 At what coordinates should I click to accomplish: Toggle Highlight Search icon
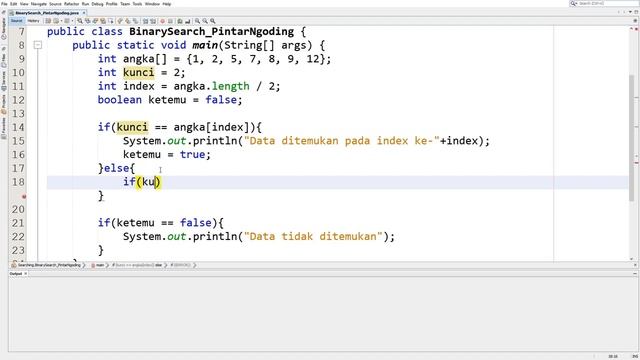tap(103, 21)
